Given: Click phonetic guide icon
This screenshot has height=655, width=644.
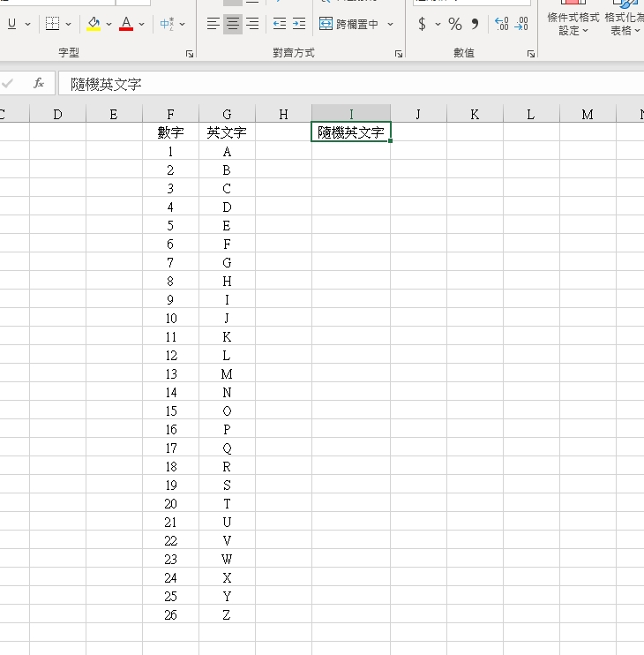Looking at the screenshot, I should pyautogui.click(x=167, y=24).
